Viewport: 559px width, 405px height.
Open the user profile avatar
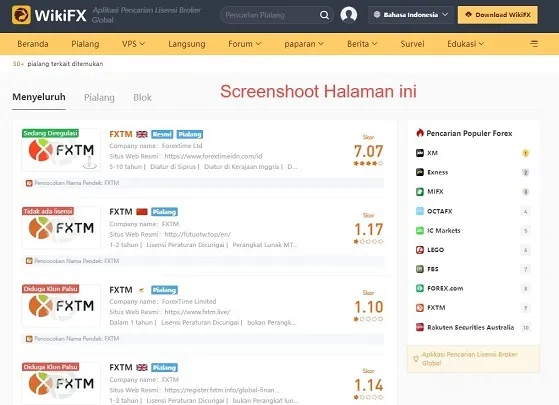[349, 15]
